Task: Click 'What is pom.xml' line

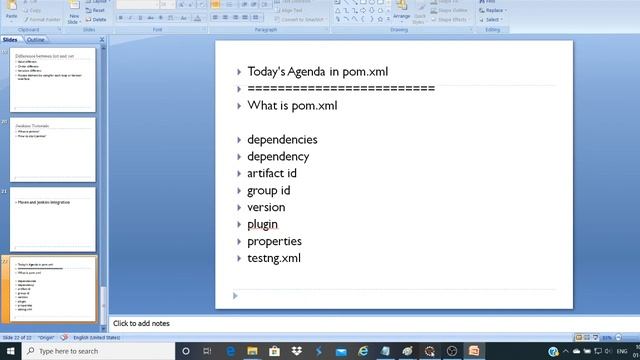Action: (292, 106)
